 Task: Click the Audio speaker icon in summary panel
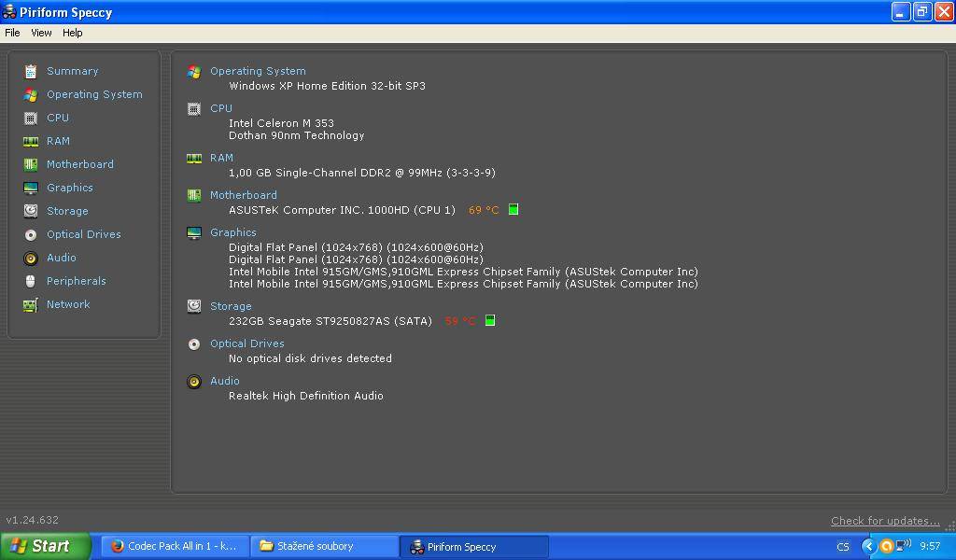(194, 382)
